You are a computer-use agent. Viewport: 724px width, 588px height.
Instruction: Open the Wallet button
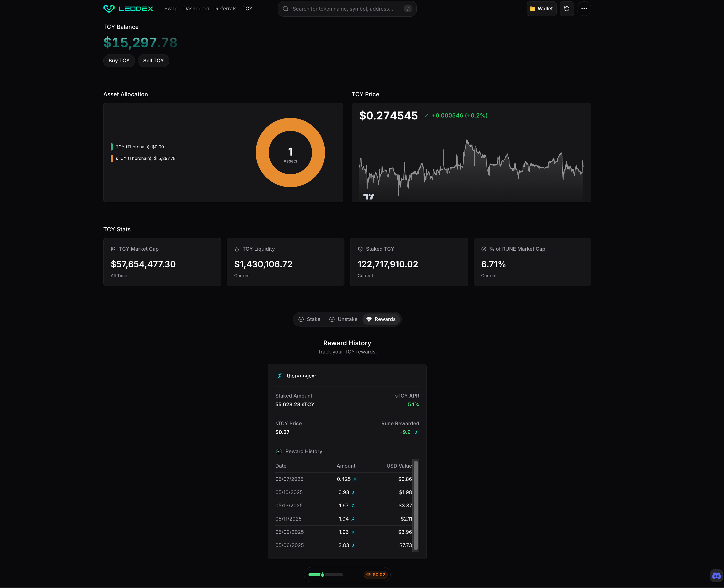541,9
